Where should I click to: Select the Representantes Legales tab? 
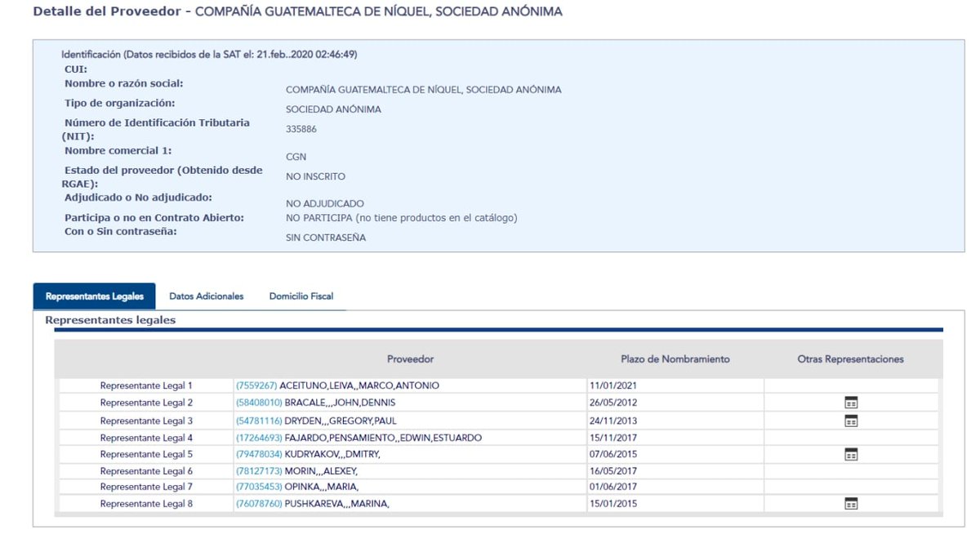click(x=94, y=296)
